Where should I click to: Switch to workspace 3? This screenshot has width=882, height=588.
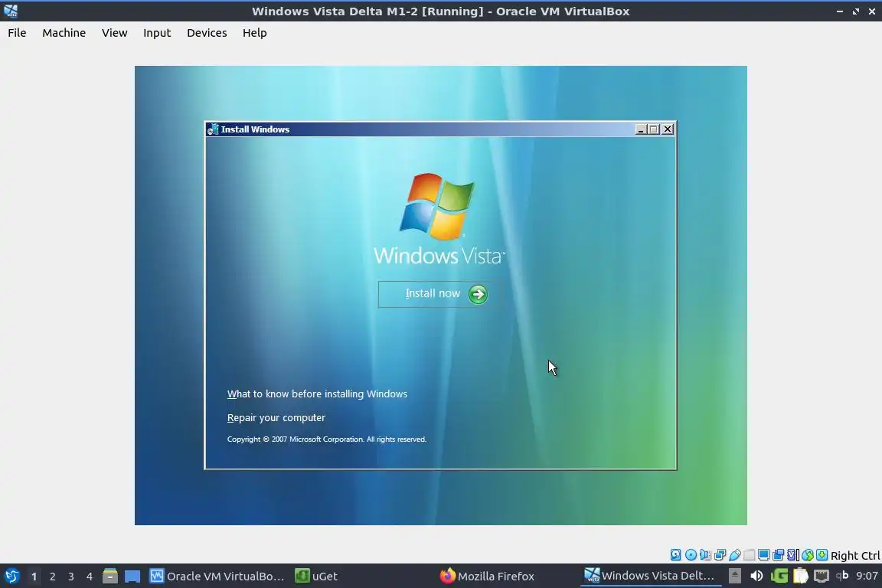(71, 577)
